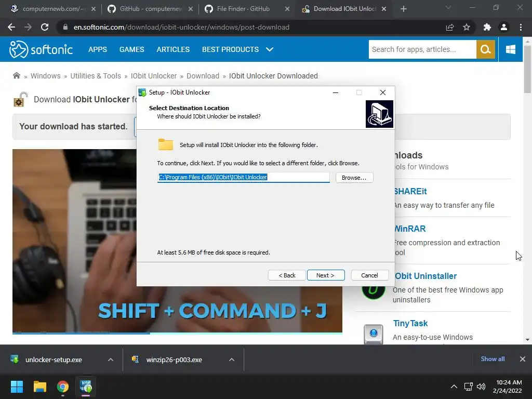Close the File Finder GitHub tab
This screenshot has width=532, height=399.
pos(287,9)
